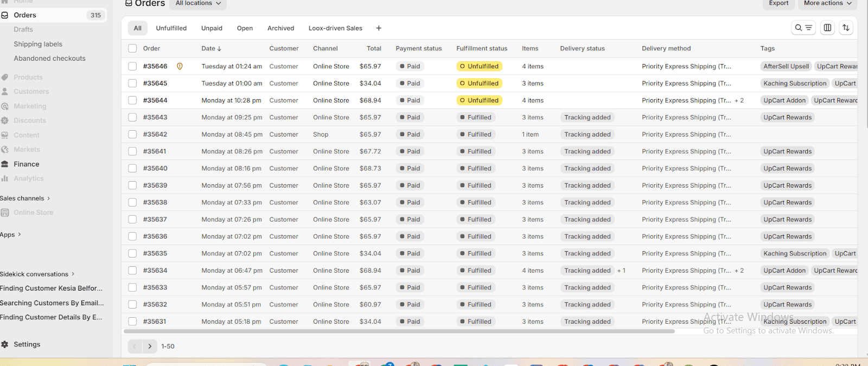
Task: Click the plus icon to add view
Action: coord(379,28)
